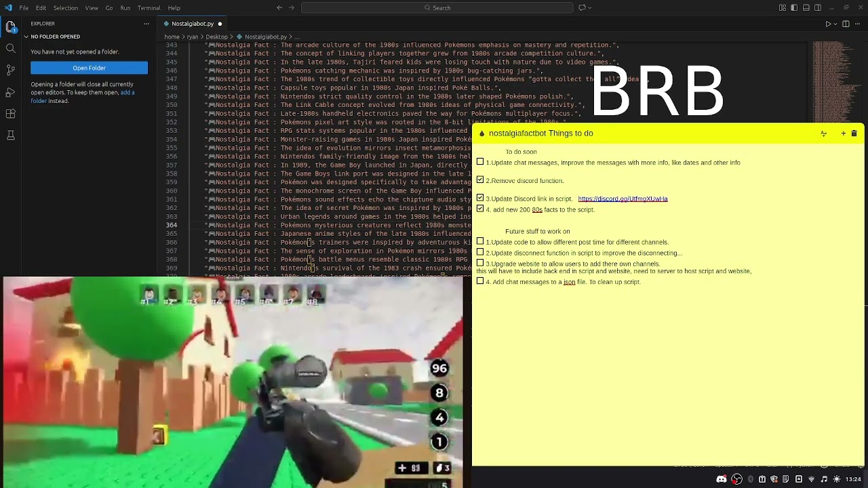
Task: Collapse the NO FOLDER OPENED section
Action: (x=55, y=37)
